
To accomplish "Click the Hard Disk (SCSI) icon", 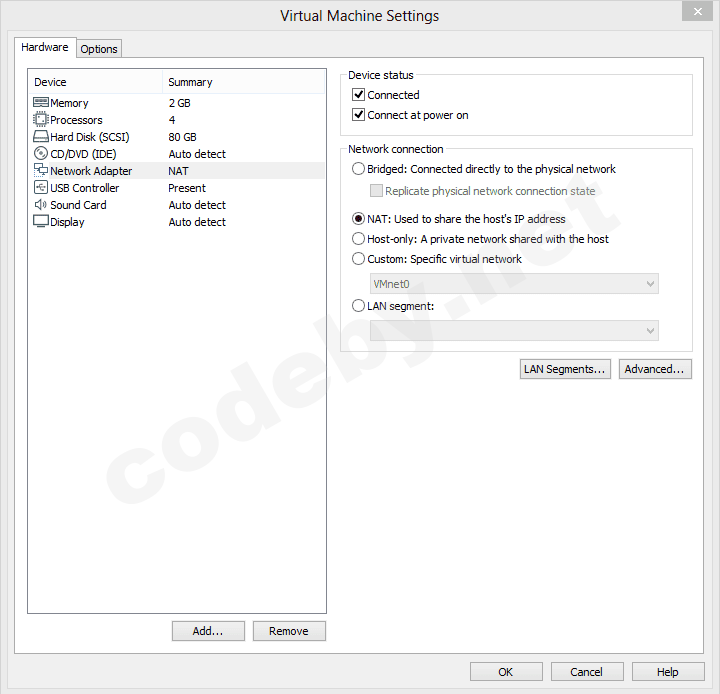I will coord(41,136).
